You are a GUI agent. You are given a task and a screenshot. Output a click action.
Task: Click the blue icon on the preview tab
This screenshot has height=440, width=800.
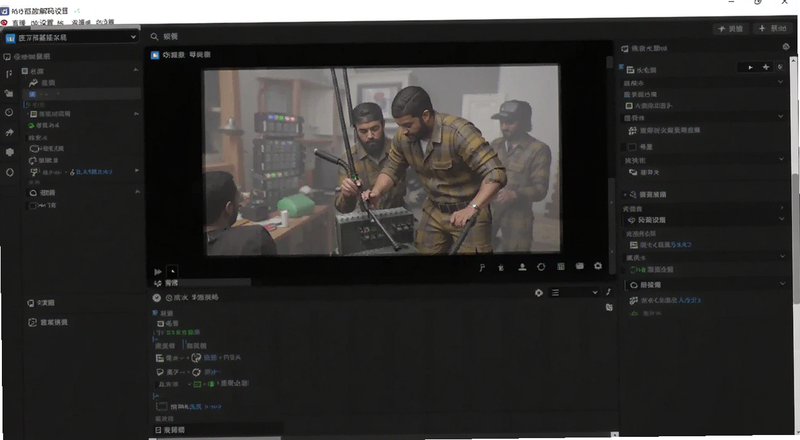point(155,55)
